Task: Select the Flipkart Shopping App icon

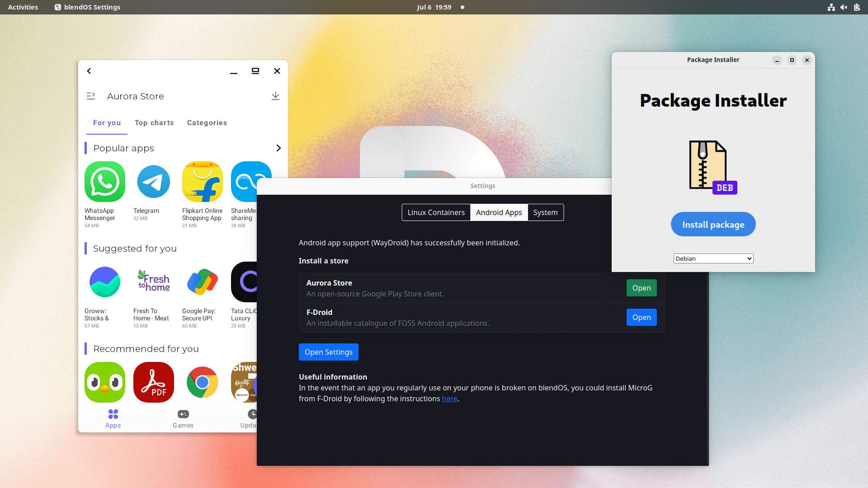Action: coord(202,181)
